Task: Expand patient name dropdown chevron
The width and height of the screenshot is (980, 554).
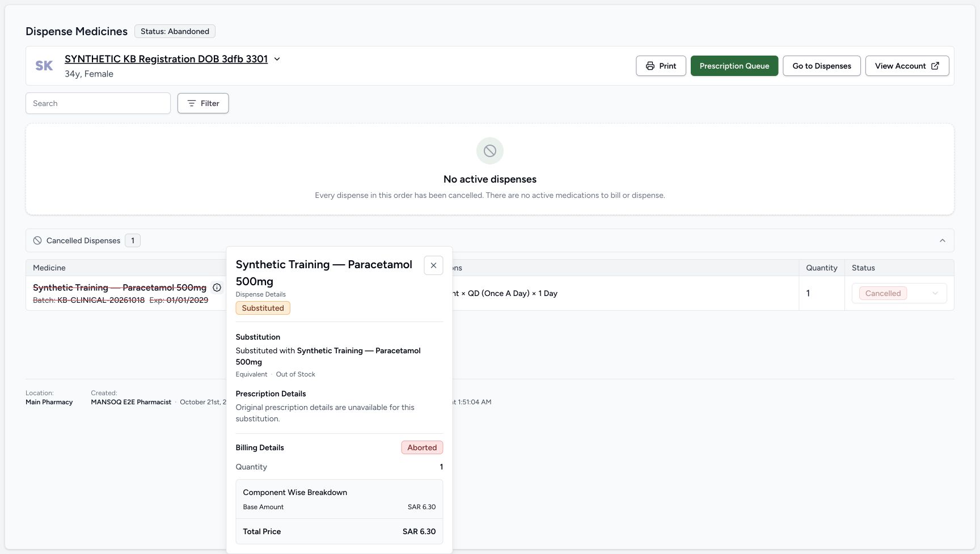Action: click(x=277, y=59)
